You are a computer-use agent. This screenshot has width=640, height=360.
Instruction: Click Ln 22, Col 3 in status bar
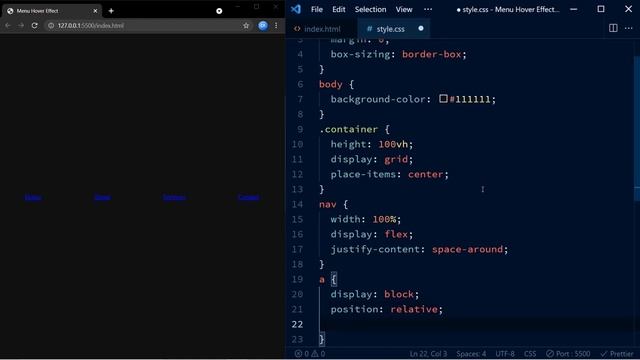pos(428,353)
